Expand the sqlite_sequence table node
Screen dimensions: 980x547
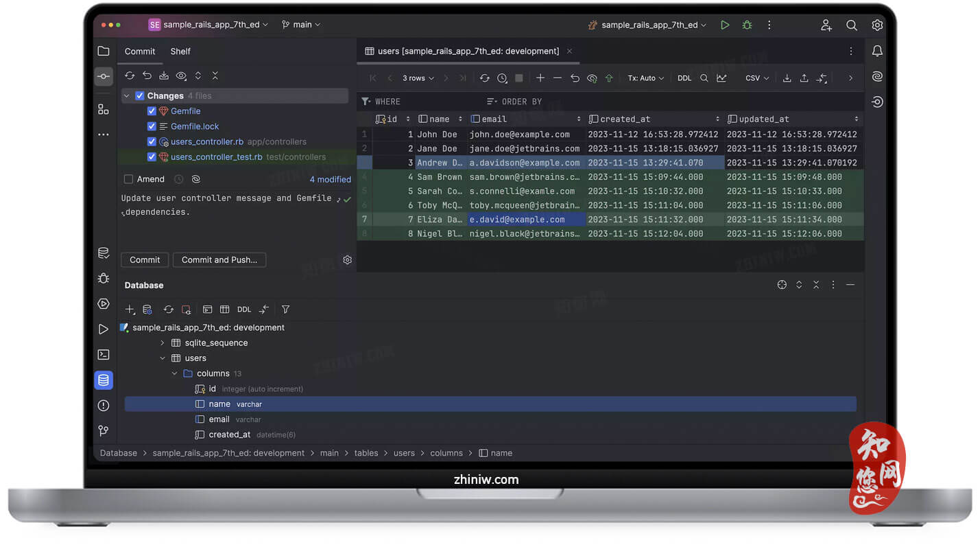(x=163, y=342)
